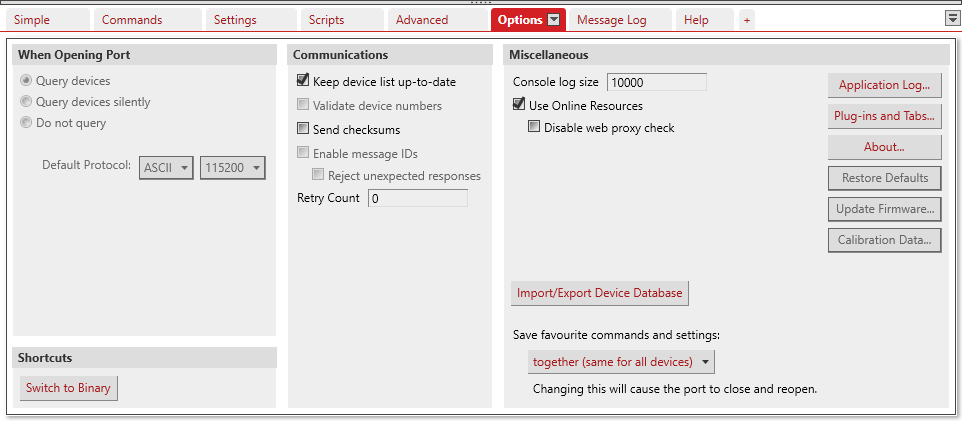
Task: Switch to the Commands tab
Action: (148, 20)
